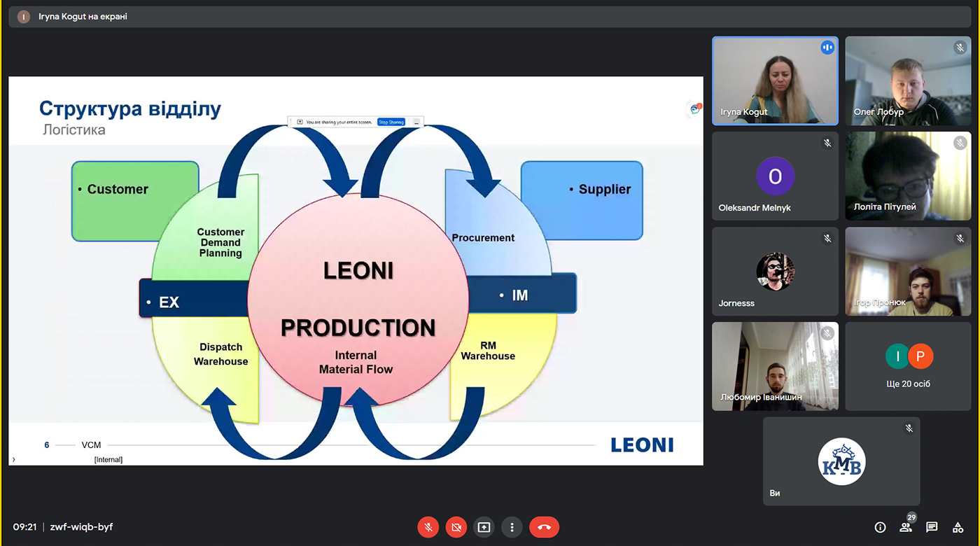The height and width of the screenshot is (546, 980).
Task: Turn on the camera in the call bar
Action: tap(456, 527)
